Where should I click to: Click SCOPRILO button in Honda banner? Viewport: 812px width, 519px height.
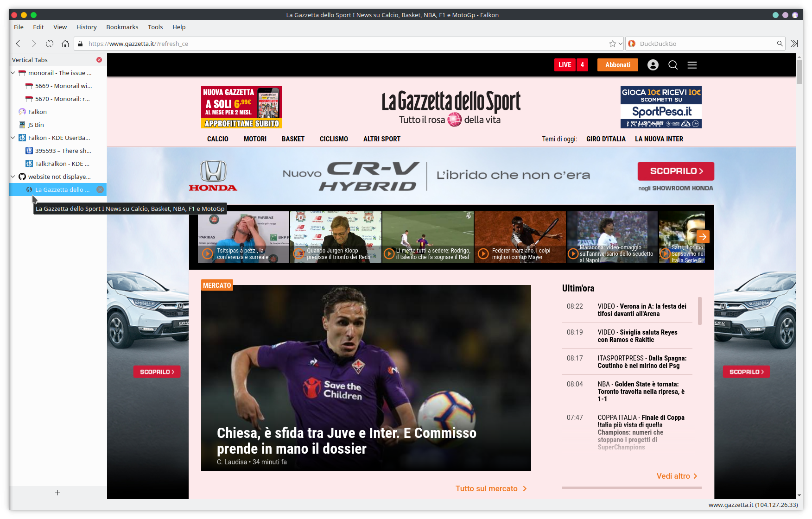click(x=676, y=171)
